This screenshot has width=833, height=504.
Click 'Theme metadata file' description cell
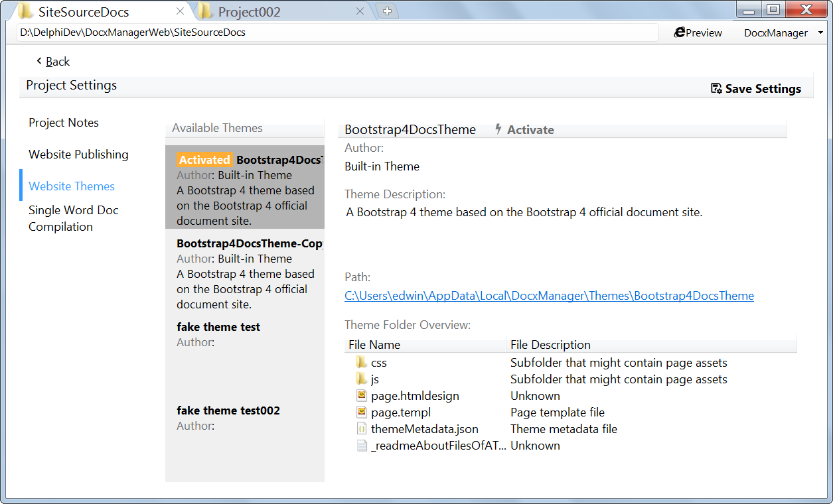564,429
